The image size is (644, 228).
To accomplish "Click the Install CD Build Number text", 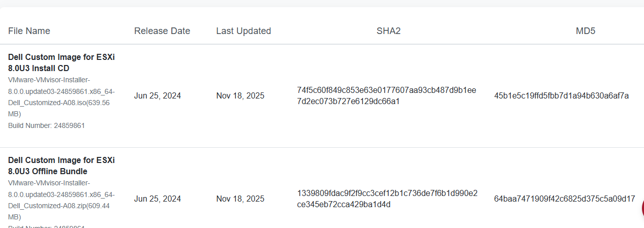I will tap(46, 125).
